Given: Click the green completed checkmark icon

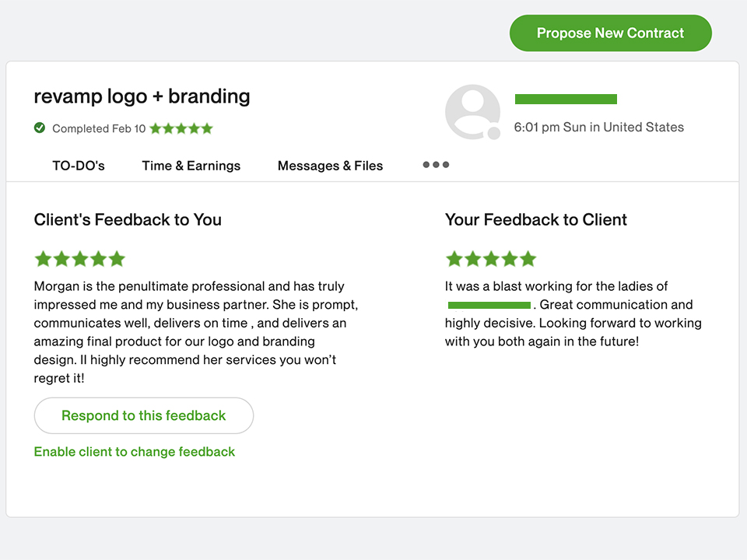Looking at the screenshot, I should pyautogui.click(x=40, y=128).
